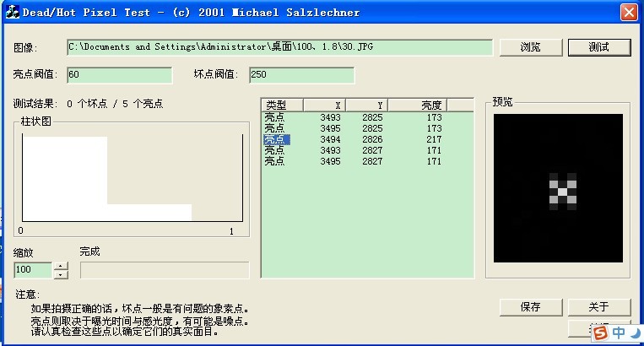Edit the 坏点阀值 field showing 250
Image resolution: width=644 pixels, height=346 pixels.
coord(301,75)
